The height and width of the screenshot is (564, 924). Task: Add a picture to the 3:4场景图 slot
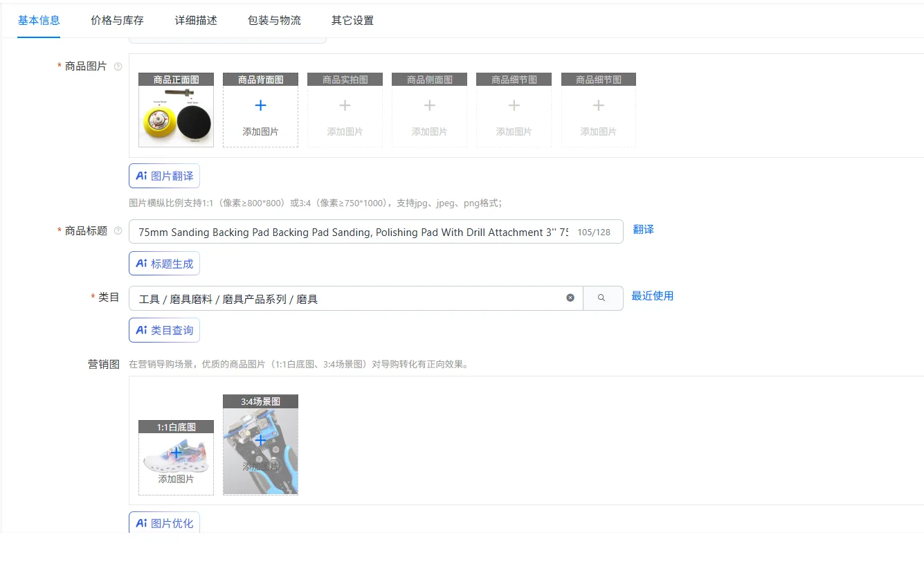coord(260,445)
